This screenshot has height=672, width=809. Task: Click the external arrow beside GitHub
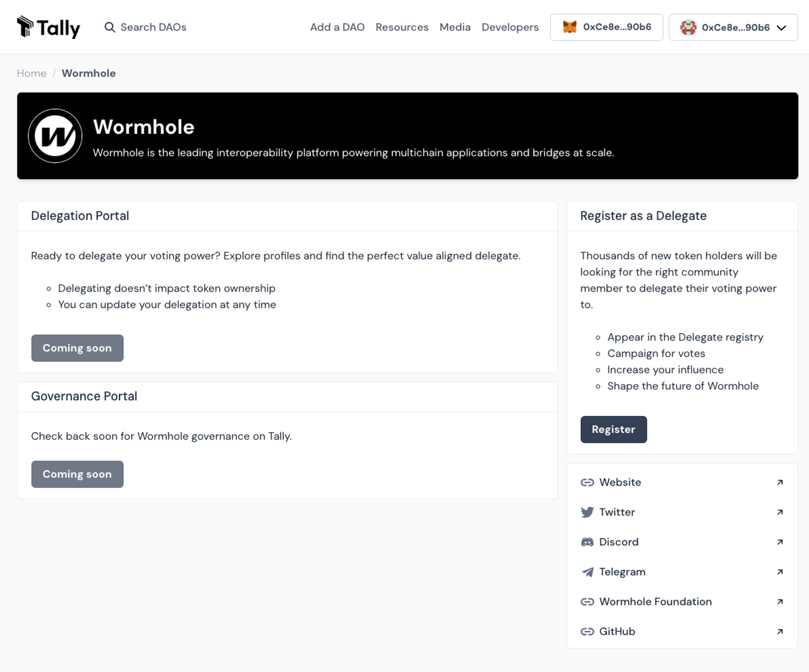[x=780, y=632]
